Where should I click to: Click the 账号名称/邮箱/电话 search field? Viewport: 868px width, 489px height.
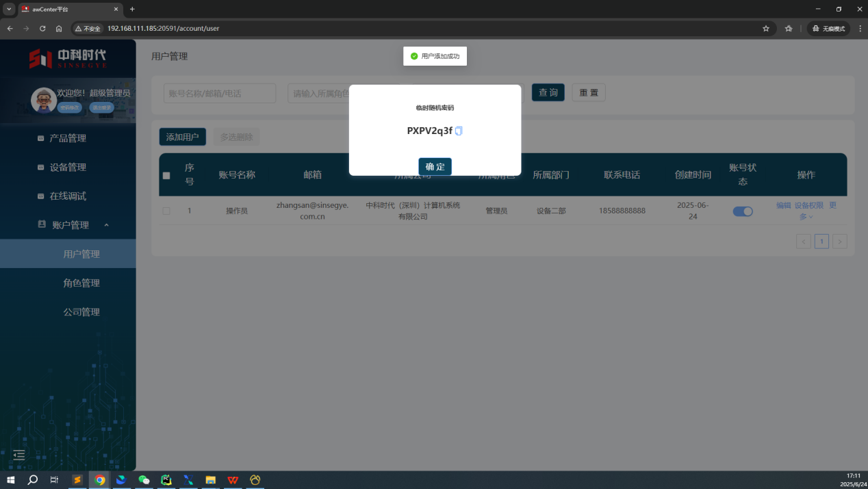click(x=220, y=93)
